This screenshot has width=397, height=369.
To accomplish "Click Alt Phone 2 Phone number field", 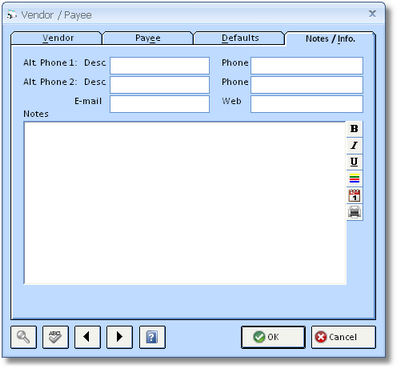I will pos(307,85).
